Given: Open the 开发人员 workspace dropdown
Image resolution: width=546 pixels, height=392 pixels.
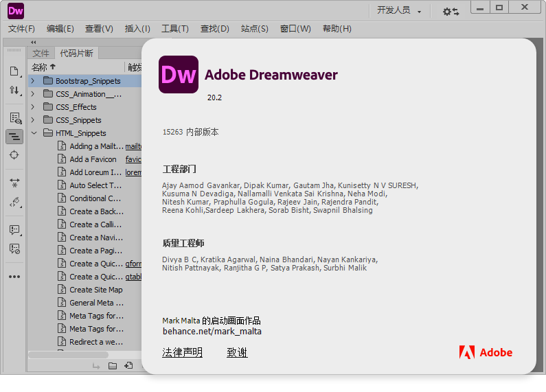Looking at the screenshot, I should point(399,10).
